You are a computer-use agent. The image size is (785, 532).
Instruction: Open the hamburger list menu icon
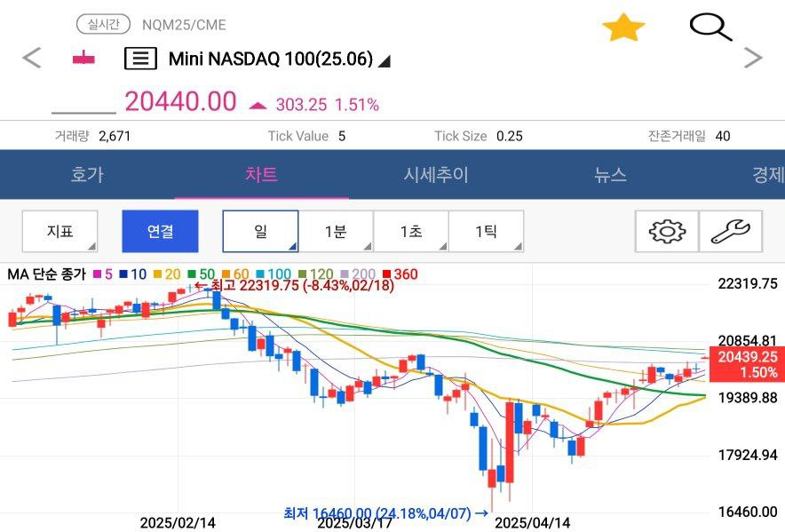tap(140, 59)
